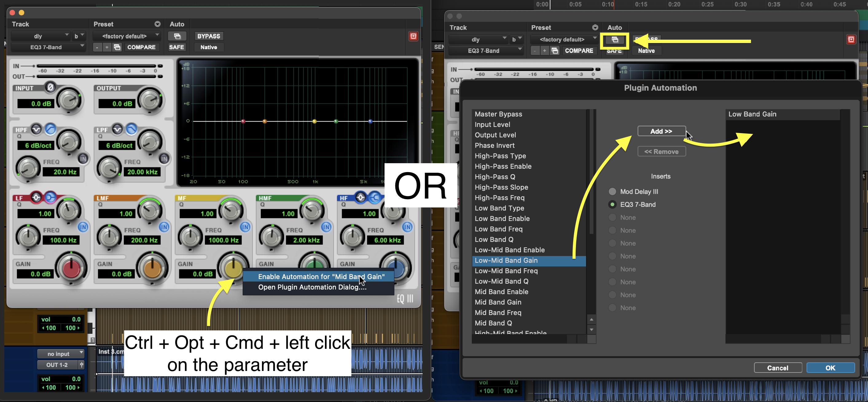
Task: Choose Enable Automation for Mid Band Gain
Action: tap(319, 277)
